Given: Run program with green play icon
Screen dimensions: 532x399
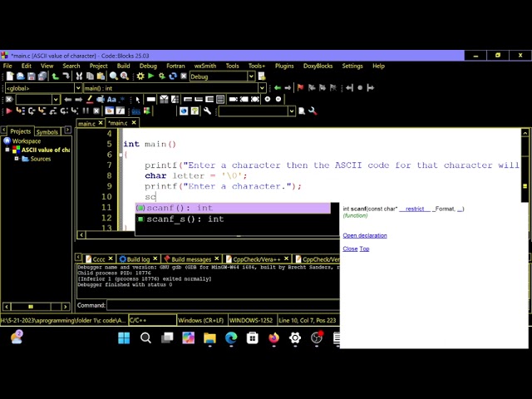Looking at the screenshot, I should 151,76.
